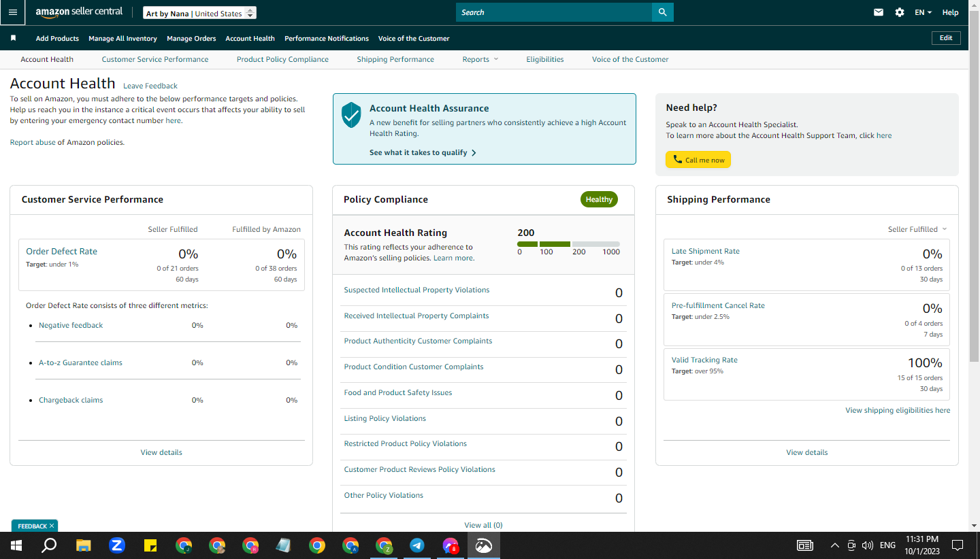Expand See what it takes to qualify
980x559 pixels.
[423, 152]
